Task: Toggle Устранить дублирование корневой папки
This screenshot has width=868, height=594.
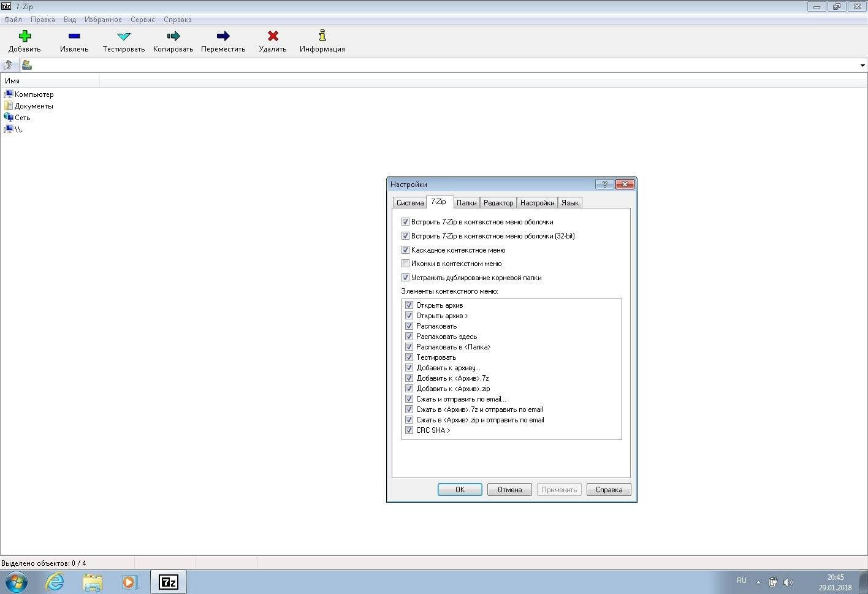Action: (405, 278)
